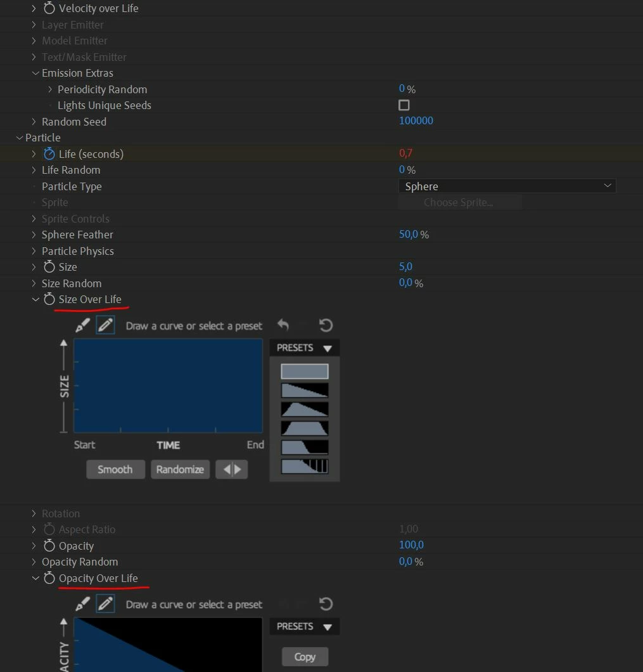Select the Life Random value 0
Image resolution: width=643 pixels, height=672 pixels.
[x=402, y=169]
